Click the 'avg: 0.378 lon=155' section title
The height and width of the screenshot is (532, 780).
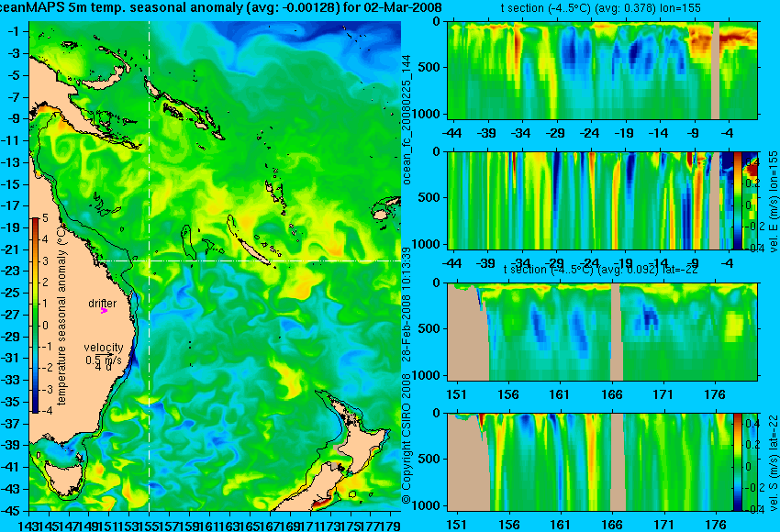coord(601,8)
